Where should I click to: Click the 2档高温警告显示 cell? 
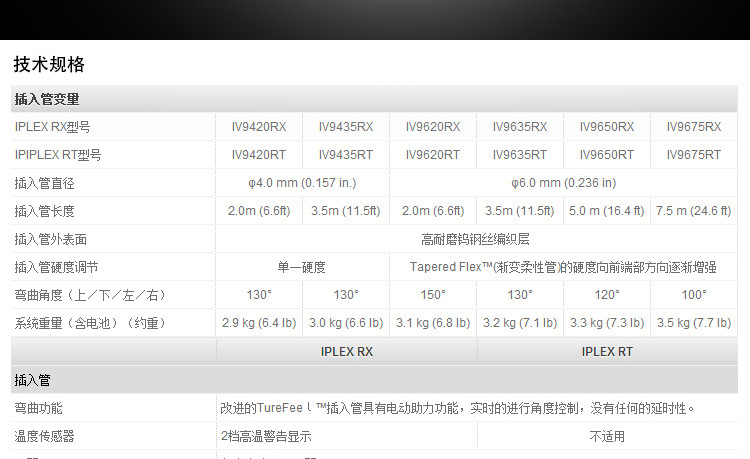pyautogui.click(x=266, y=437)
